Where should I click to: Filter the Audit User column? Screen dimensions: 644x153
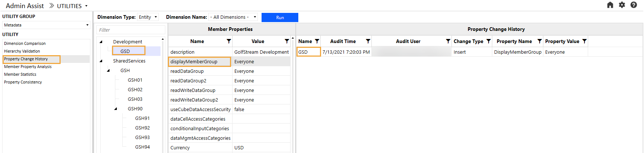(448, 41)
